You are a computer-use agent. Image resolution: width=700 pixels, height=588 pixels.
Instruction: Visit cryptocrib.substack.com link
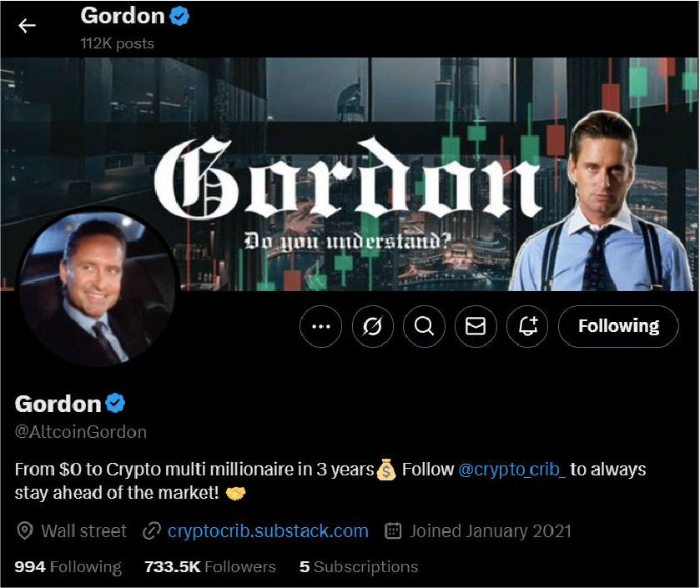[268, 531]
